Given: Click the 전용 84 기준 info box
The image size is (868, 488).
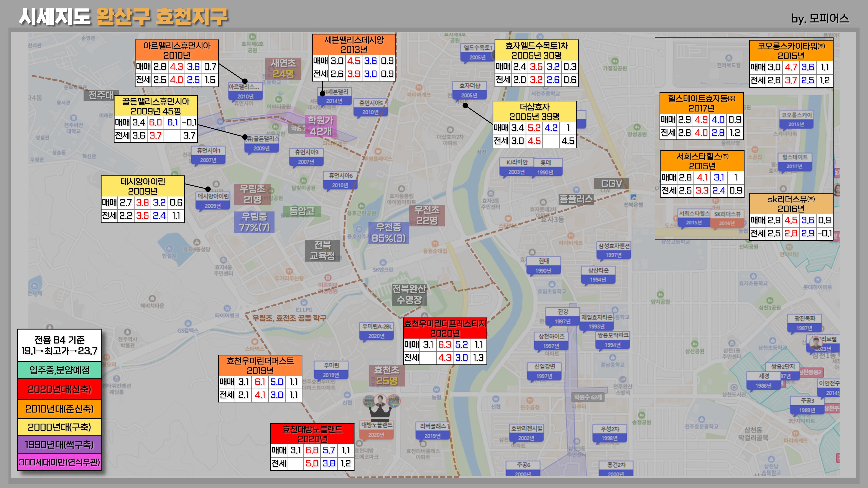Looking at the screenshot, I should pyautogui.click(x=59, y=345).
